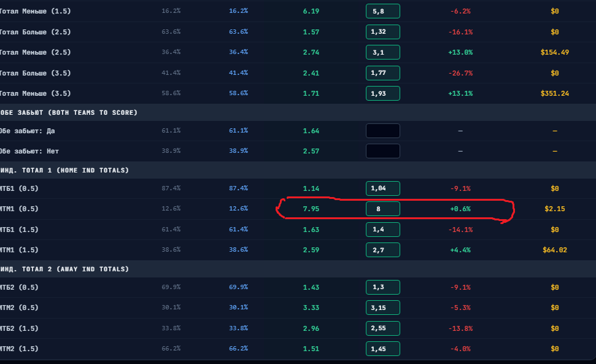Click the -26.7% edge value
Viewport: 596px width, 364px height.
pyautogui.click(x=460, y=73)
